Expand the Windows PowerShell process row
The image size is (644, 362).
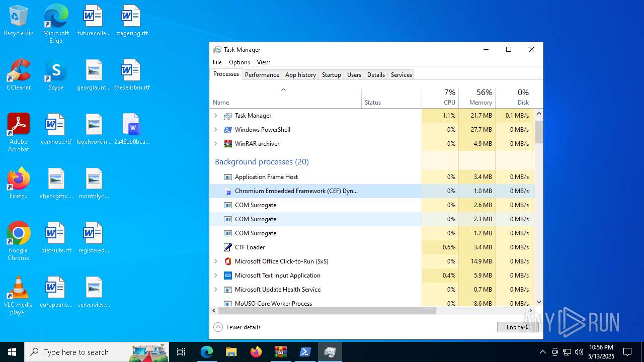pos(216,130)
